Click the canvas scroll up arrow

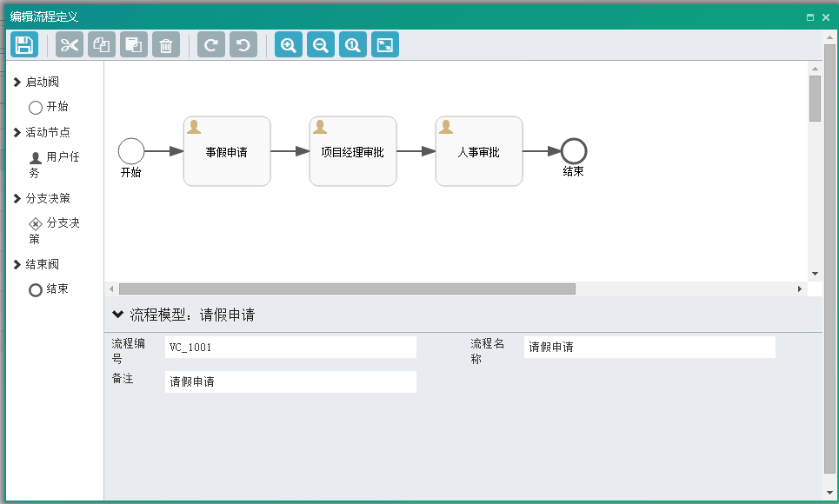tap(815, 69)
